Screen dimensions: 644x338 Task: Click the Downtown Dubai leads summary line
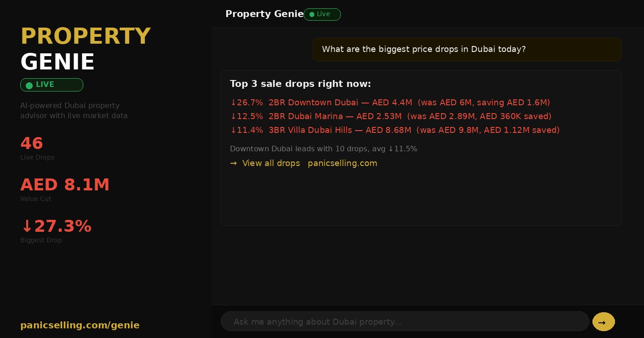[323, 149]
